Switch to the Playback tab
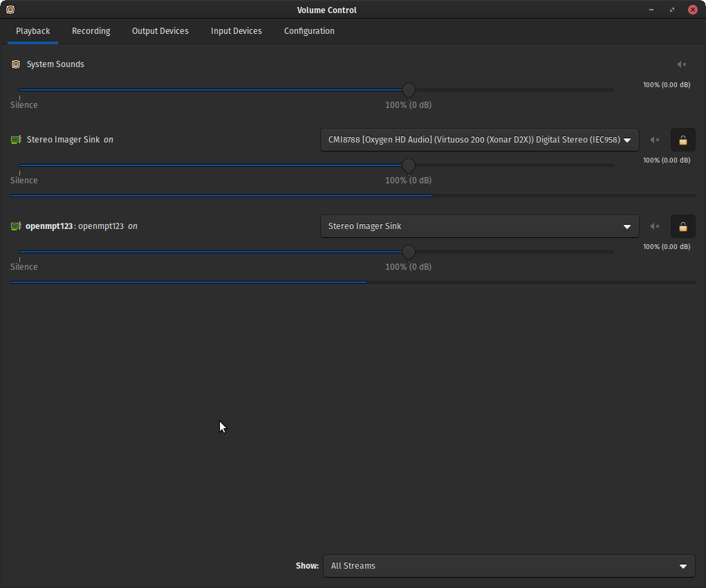 coord(33,31)
